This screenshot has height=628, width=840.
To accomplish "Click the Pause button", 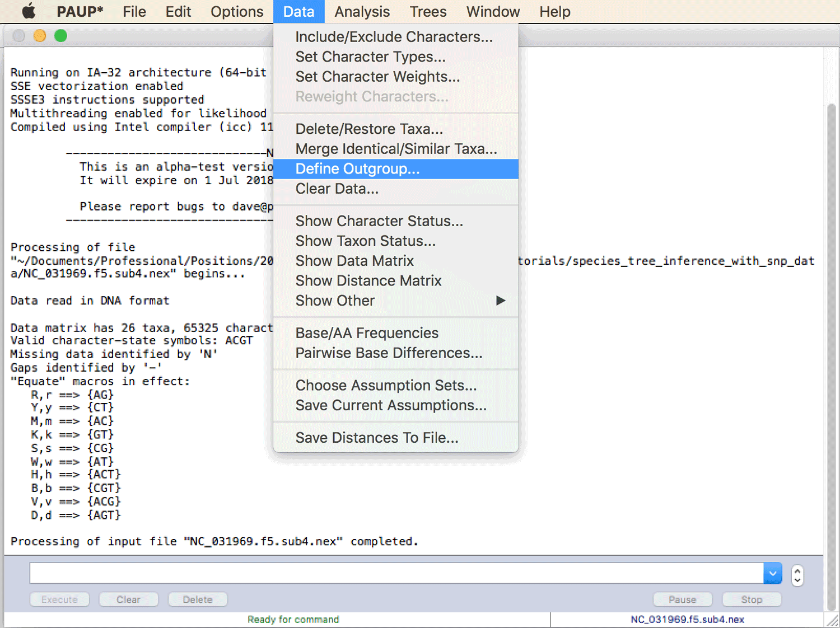I will (683, 599).
